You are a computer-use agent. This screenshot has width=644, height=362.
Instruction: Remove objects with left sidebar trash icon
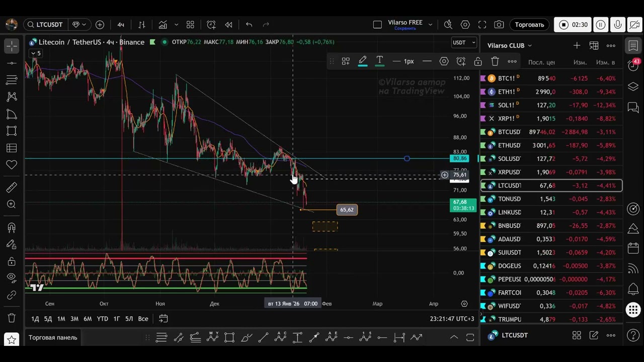point(12,318)
